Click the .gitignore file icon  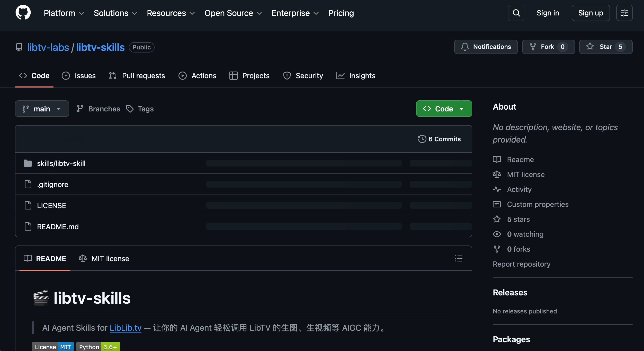[x=28, y=185]
